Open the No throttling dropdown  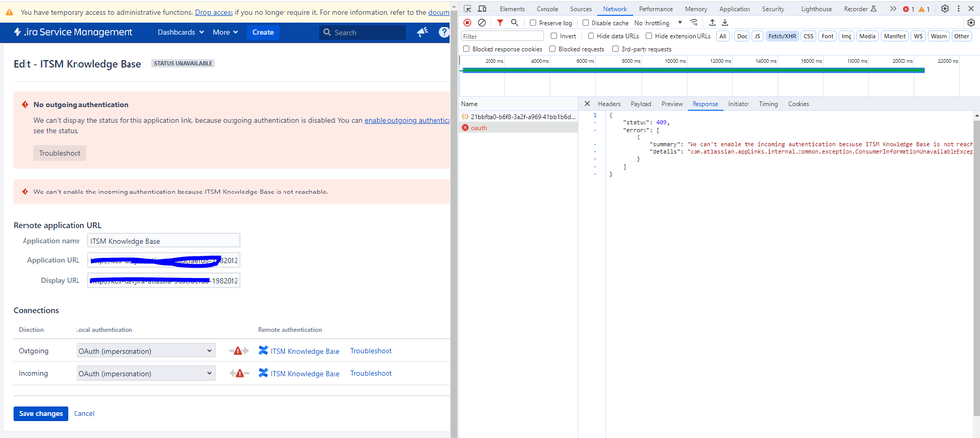tap(658, 22)
